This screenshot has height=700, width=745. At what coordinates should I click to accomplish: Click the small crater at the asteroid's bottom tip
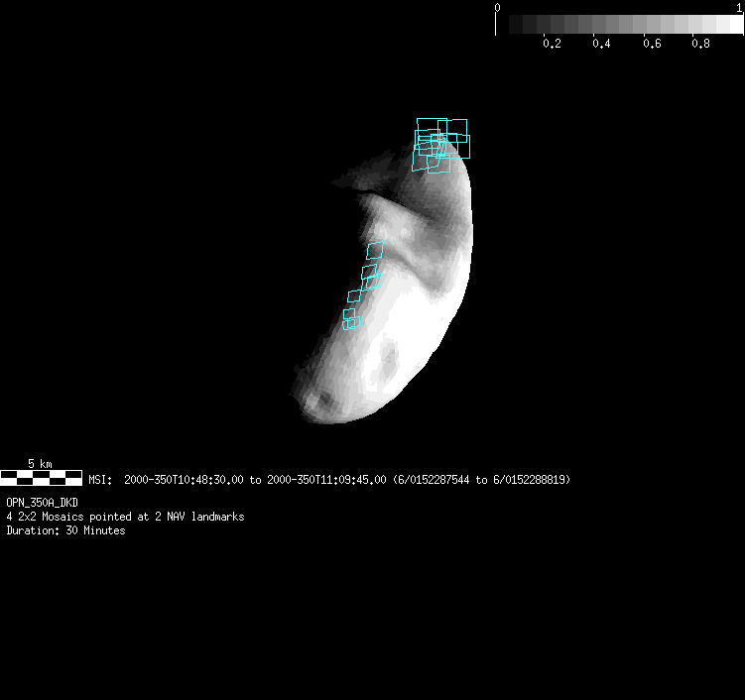coord(318,402)
